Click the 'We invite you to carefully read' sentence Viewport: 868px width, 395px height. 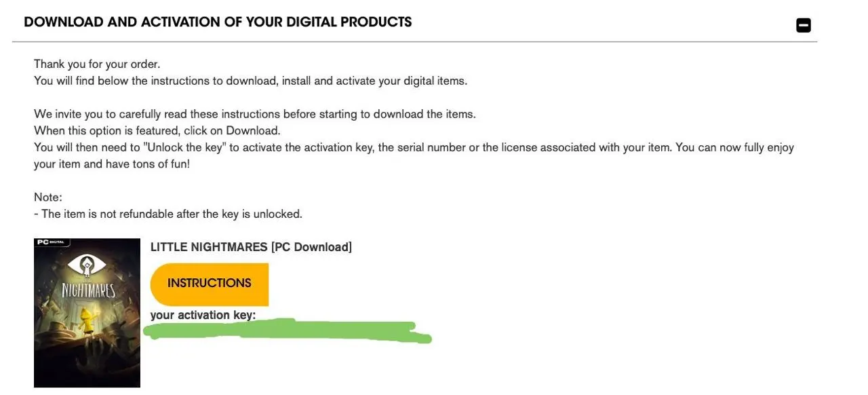click(x=255, y=114)
